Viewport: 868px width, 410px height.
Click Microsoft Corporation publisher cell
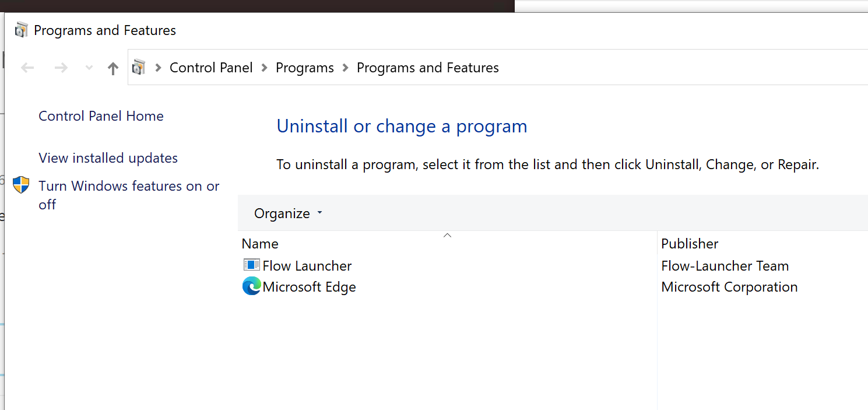729,287
